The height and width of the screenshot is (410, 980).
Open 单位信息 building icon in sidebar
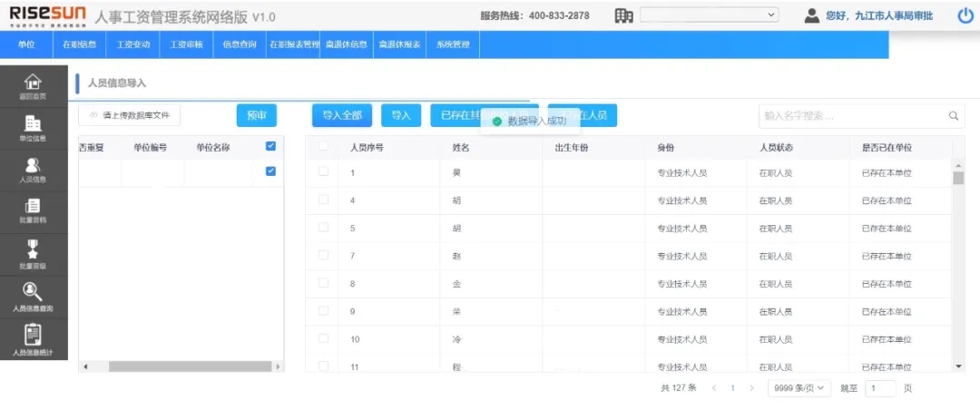33,124
